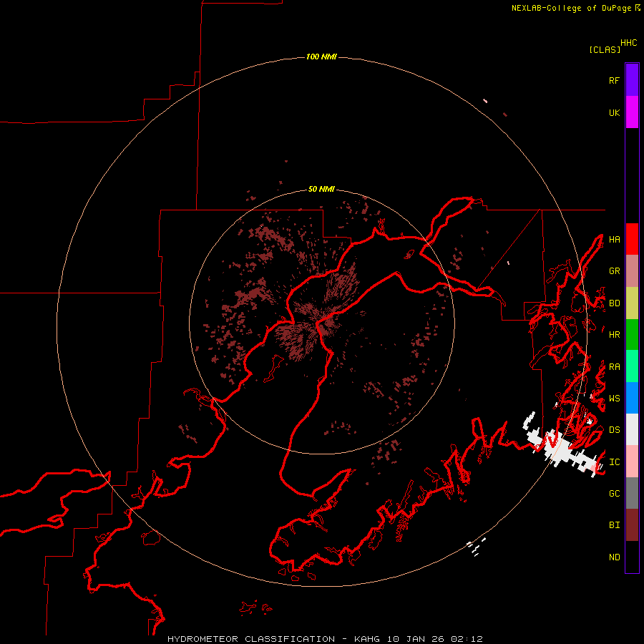This screenshot has height=644, width=644.
Task: Click the GC legend label
Action: 614,494
